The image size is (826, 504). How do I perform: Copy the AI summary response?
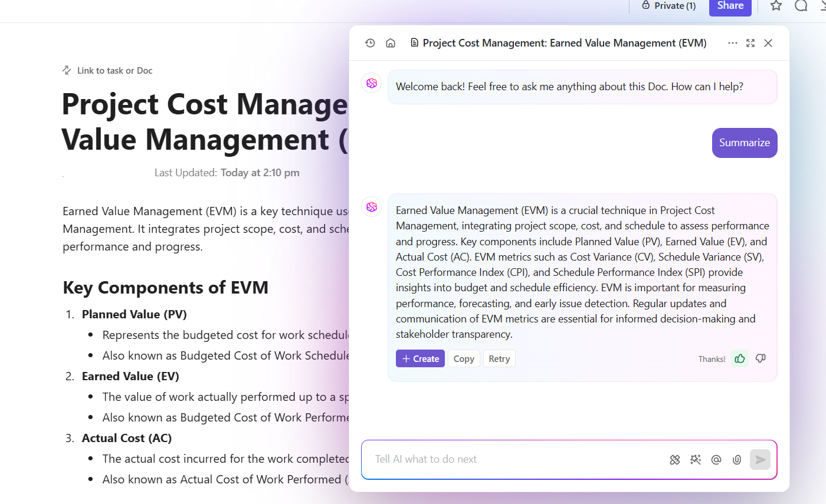pyautogui.click(x=464, y=358)
